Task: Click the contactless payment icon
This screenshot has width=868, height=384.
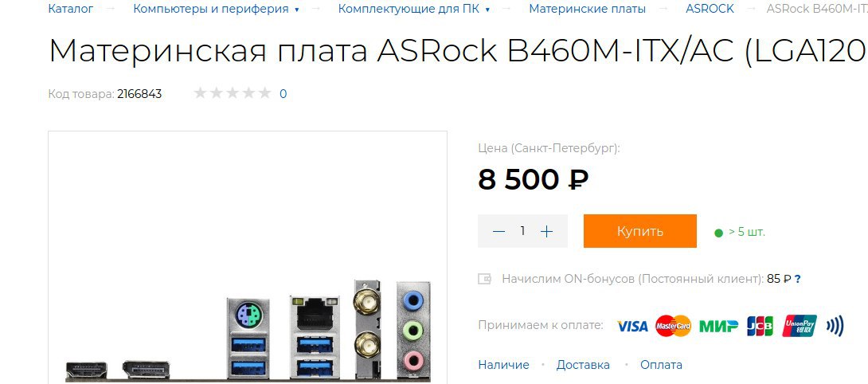Action: point(835,326)
